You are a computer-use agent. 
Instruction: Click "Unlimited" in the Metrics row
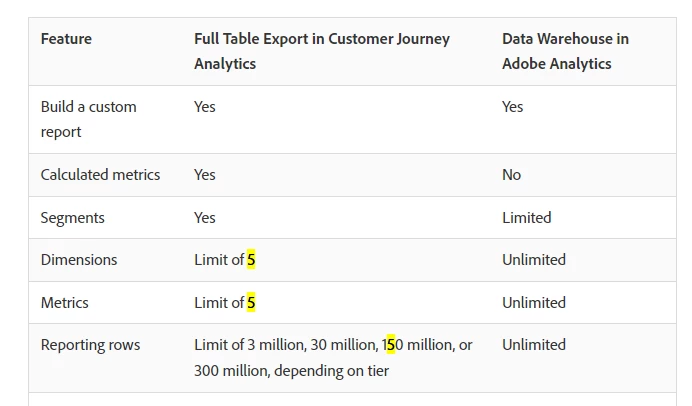[x=534, y=303]
